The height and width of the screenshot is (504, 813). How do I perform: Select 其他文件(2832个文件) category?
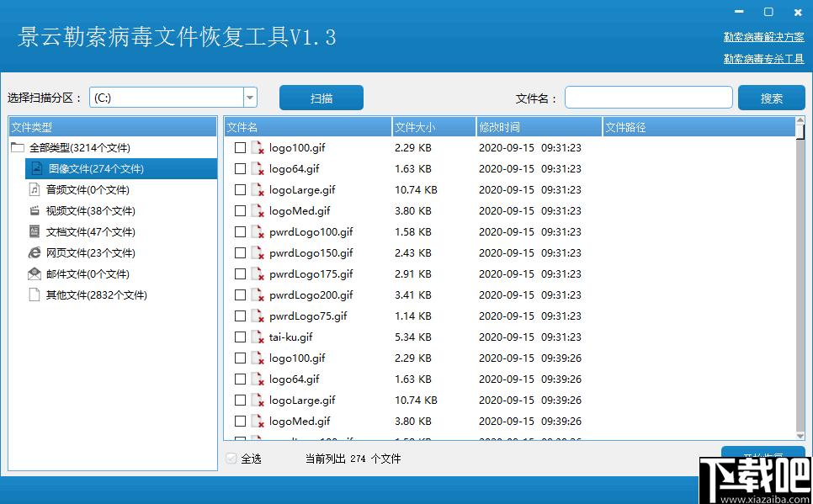click(x=97, y=295)
